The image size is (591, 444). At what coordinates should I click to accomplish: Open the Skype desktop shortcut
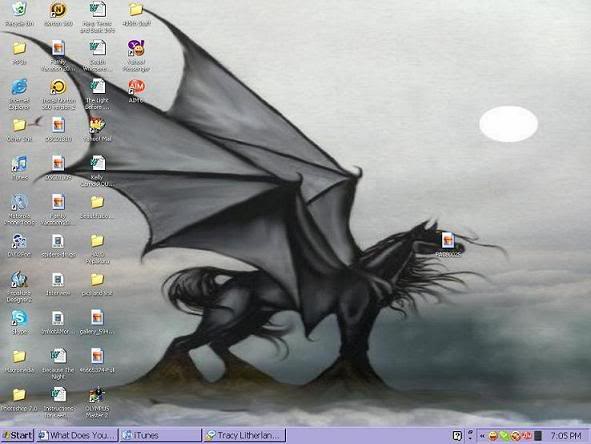(19, 322)
